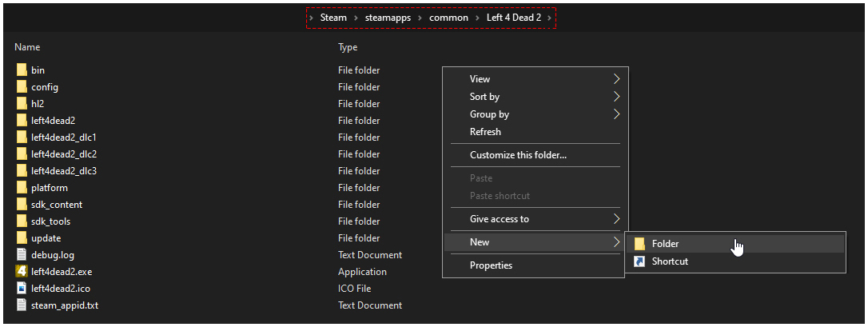Go to the common breadcrumb segment
This screenshot has height=327, width=868.
tap(448, 18)
